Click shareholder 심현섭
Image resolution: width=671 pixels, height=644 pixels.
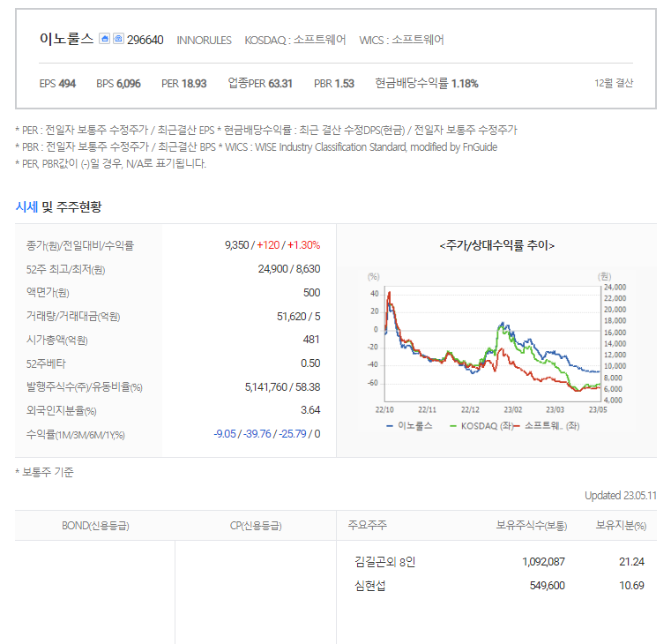[369, 586]
